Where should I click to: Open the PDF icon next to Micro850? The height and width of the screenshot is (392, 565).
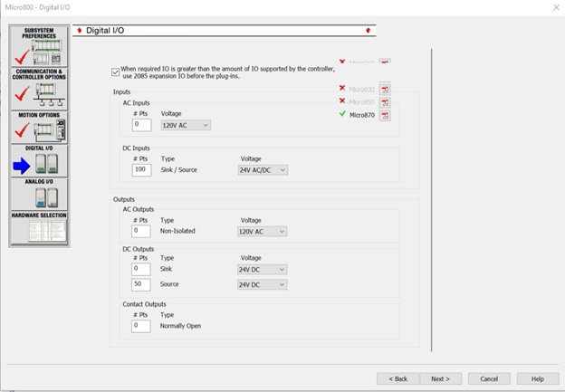(385, 102)
